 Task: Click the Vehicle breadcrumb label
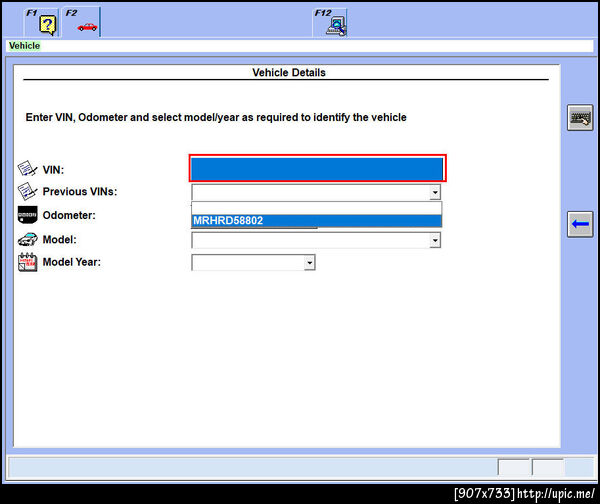(x=24, y=46)
